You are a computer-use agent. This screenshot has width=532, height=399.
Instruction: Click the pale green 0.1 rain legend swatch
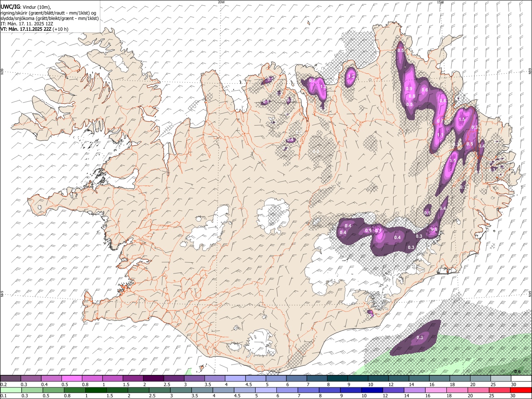[11, 390]
